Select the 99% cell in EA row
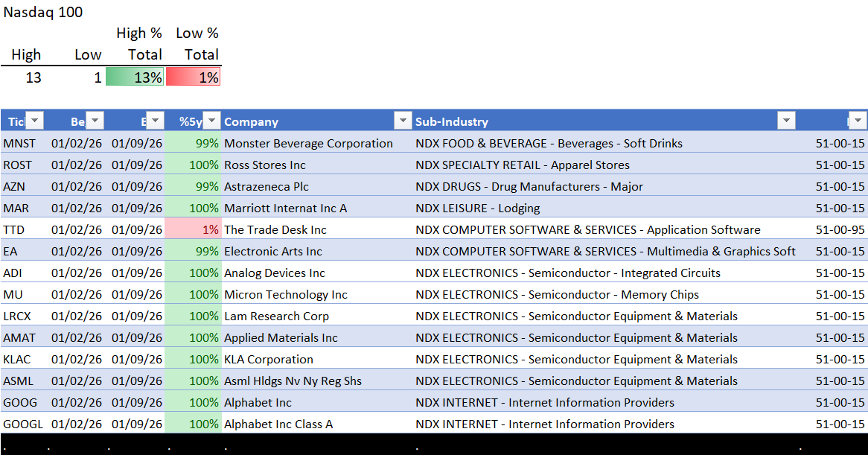868x455 pixels. [x=194, y=251]
